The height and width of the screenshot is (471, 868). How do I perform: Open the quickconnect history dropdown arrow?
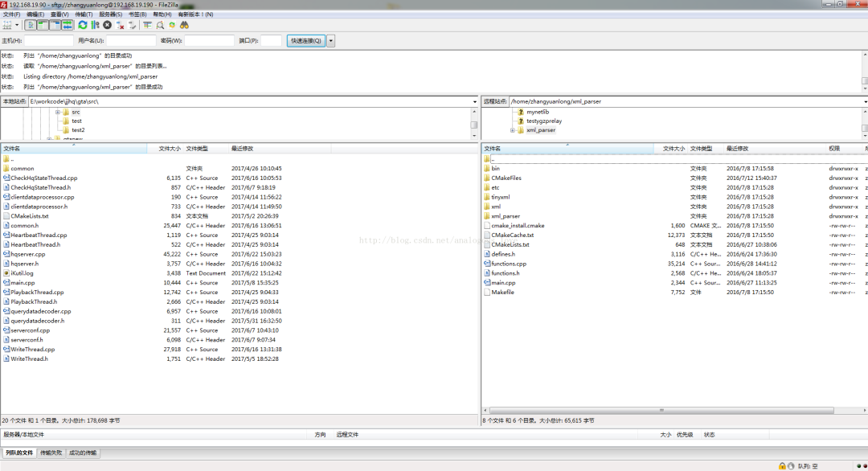pyautogui.click(x=331, y=40)
